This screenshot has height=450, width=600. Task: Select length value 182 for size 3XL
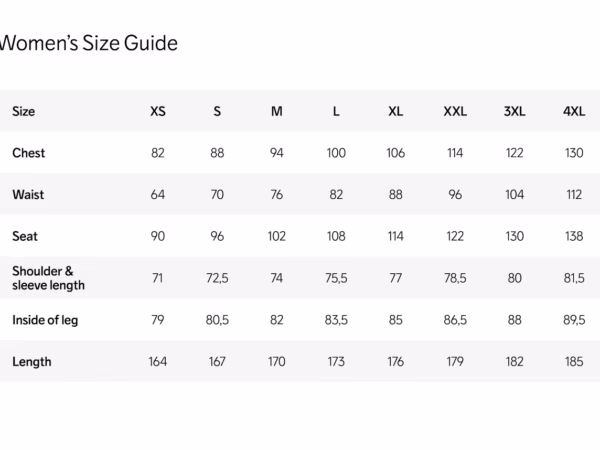[514, 362]
